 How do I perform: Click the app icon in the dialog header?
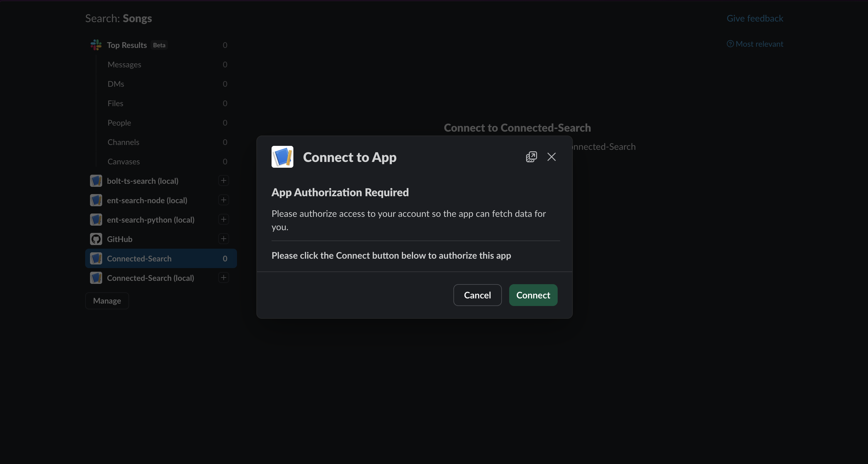point(282,157)
